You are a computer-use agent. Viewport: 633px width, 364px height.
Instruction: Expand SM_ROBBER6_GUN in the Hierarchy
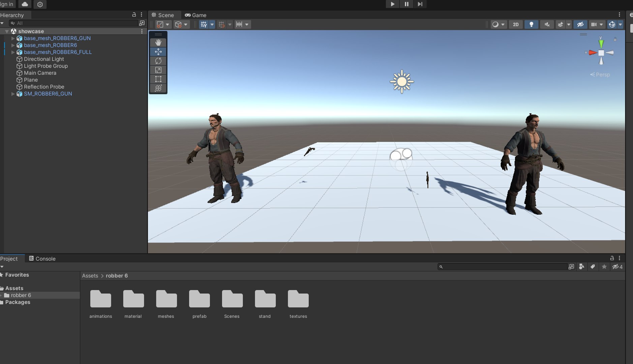pos(13,94)
